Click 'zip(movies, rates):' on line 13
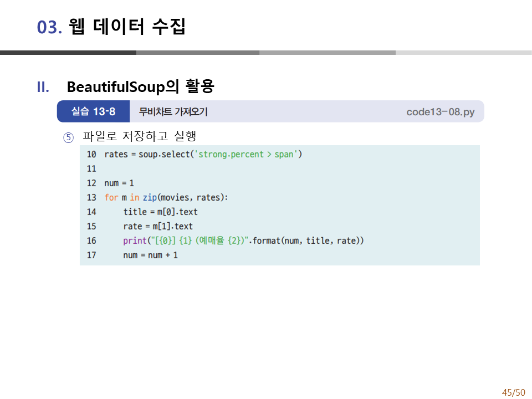 [185, 197]
